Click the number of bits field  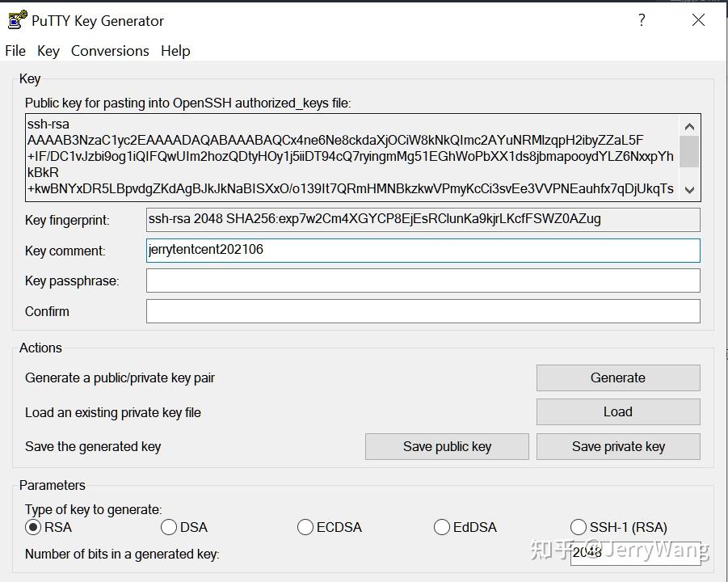click(636, 554)
